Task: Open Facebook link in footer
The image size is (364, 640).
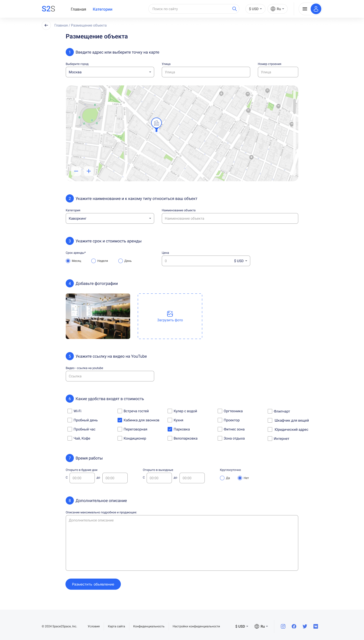Action: coord(294,626)
